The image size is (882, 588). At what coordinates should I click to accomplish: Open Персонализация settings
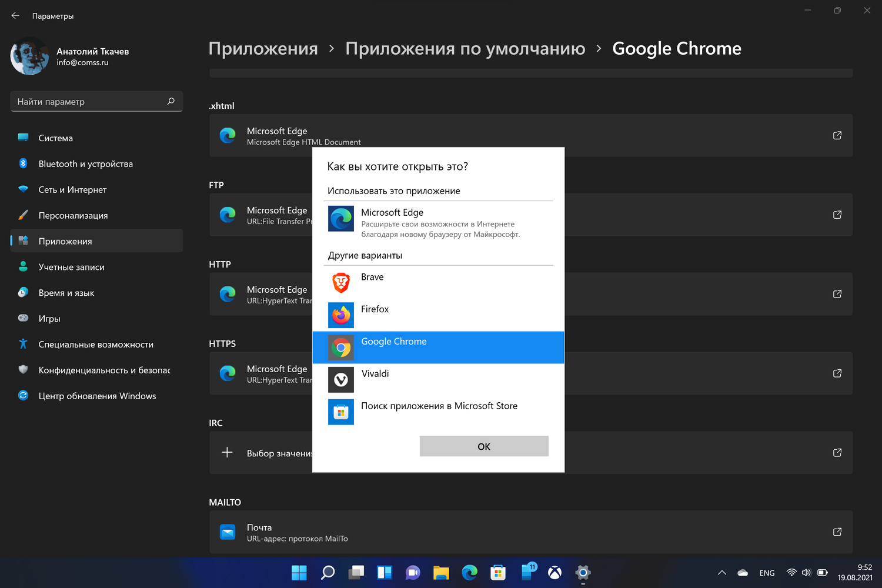click(96, 215)
